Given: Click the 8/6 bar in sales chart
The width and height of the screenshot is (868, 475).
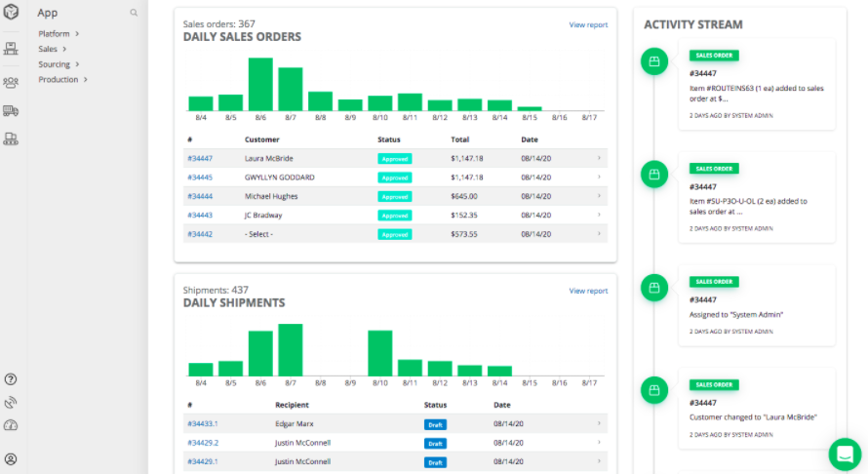Looking at the screenshot, I should pyautogui.click(x=260, y=84).
